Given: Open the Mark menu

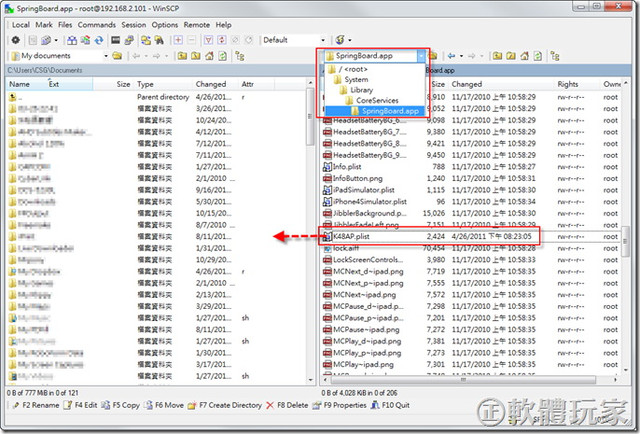Looking at the screenshot, I should 44,25.
